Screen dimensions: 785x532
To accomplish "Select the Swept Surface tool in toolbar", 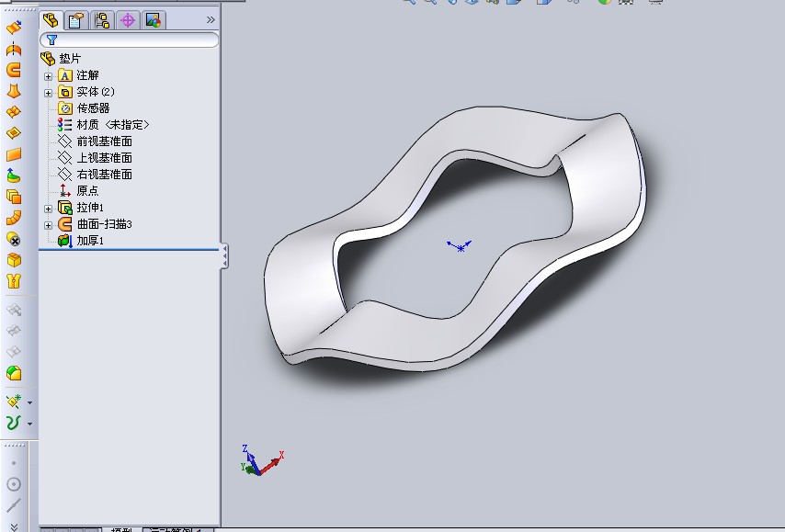I will click(x=14, y=70).
